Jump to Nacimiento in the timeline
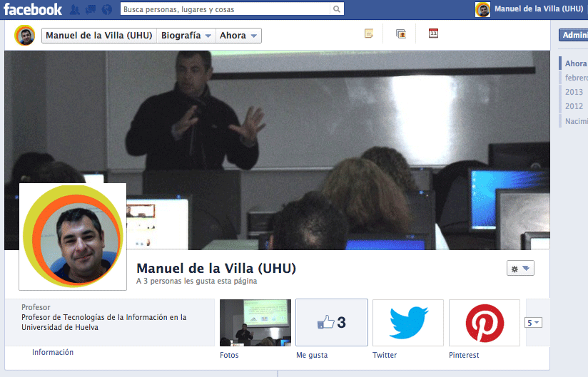The height and width of the screenshot is (377, 588). point(576,121)
